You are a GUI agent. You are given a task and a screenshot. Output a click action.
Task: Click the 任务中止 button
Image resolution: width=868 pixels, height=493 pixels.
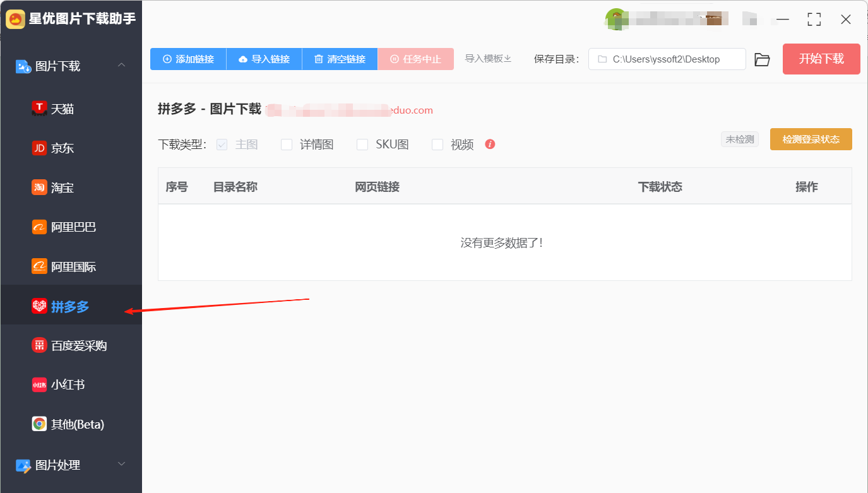tap(415, 59)
